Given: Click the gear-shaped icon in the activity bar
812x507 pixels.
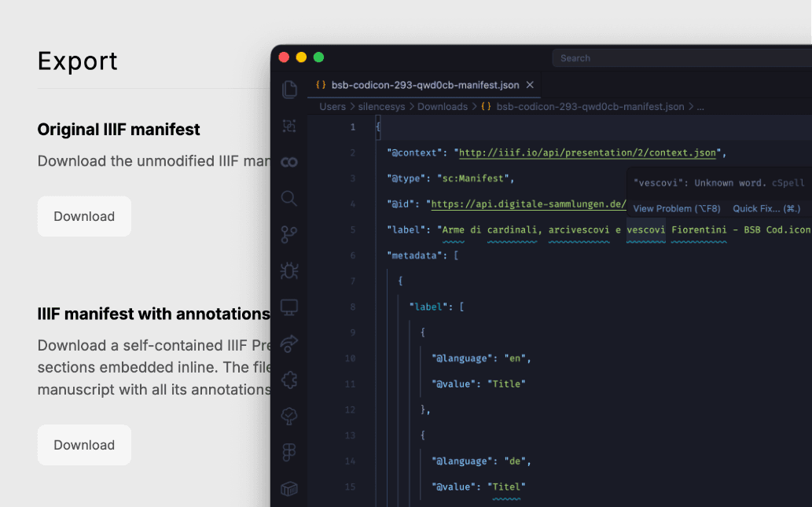Looking at the screenshot, I should [x=289, y=380].
